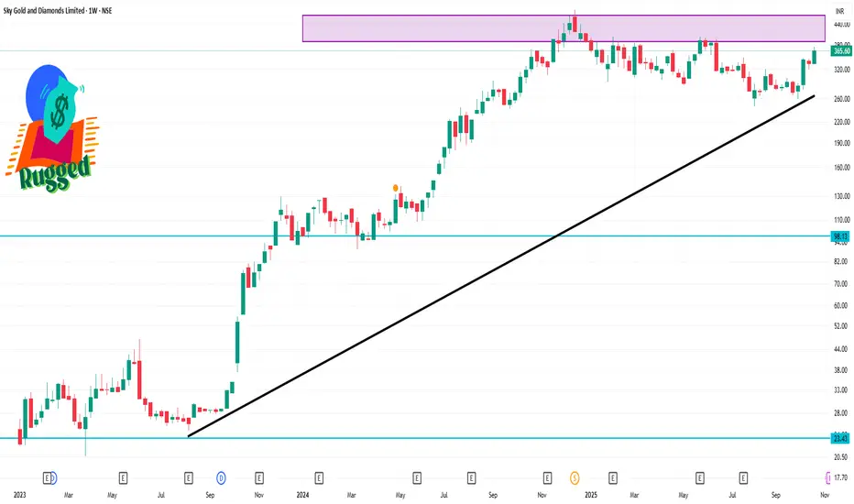Viewport: 854px width, 504px height.
Task: Select the orange dot above the May 2024 candle
Action: click(x=396, y=188)
